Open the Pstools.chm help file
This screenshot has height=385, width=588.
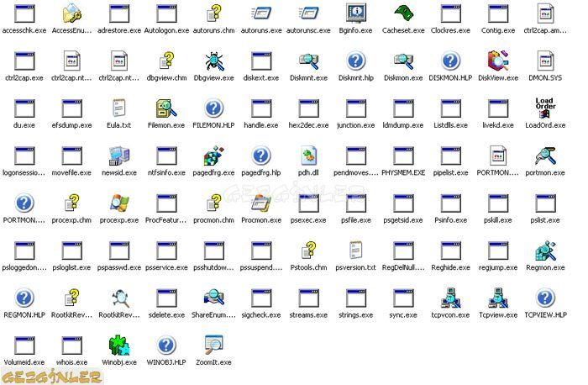click(x=308, y=251)
